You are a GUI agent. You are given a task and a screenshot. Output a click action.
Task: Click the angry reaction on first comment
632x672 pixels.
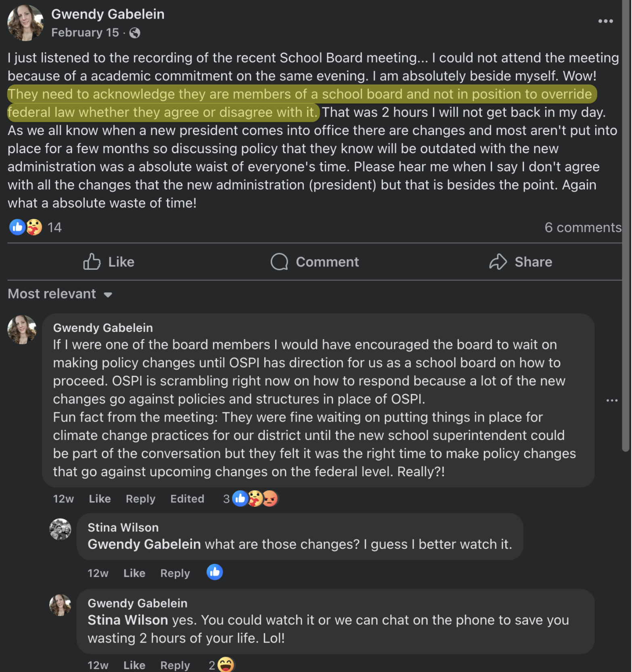[270, 499]
